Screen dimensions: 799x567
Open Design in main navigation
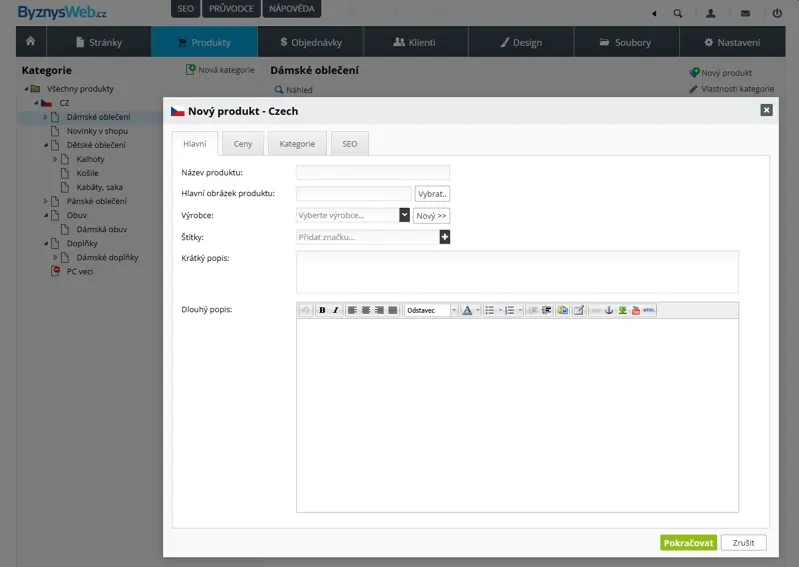click(x=521, y=42)
